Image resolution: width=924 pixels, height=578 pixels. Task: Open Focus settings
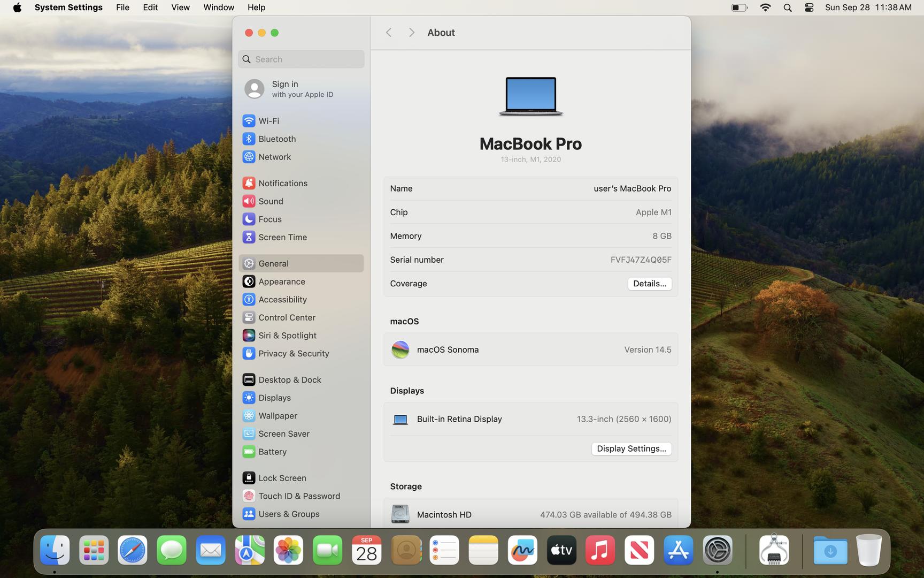coord(301,219)
